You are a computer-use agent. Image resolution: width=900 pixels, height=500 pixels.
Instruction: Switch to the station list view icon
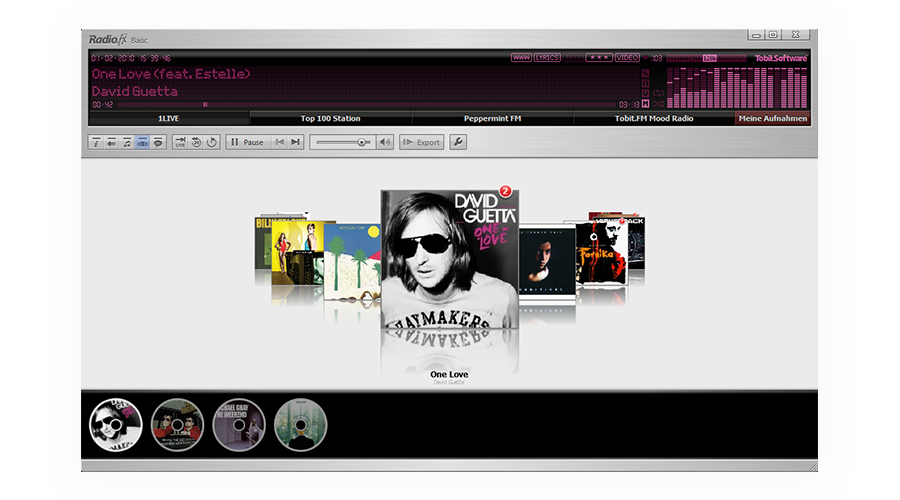pyautogui.click(x=111, y=142)
